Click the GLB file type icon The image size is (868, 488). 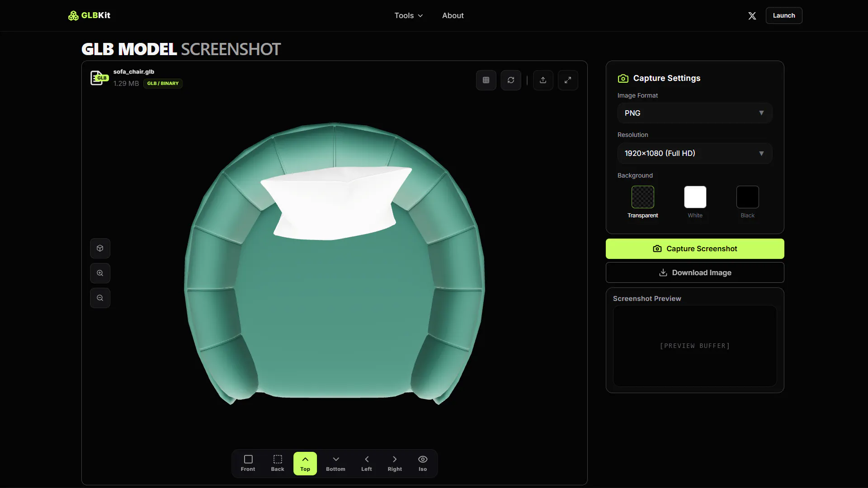99,78
